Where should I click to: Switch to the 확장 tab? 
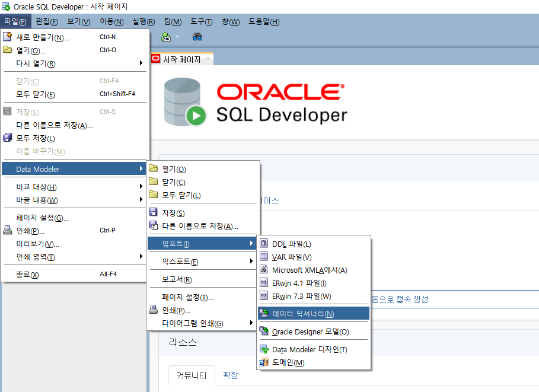[x=230, y=375]
